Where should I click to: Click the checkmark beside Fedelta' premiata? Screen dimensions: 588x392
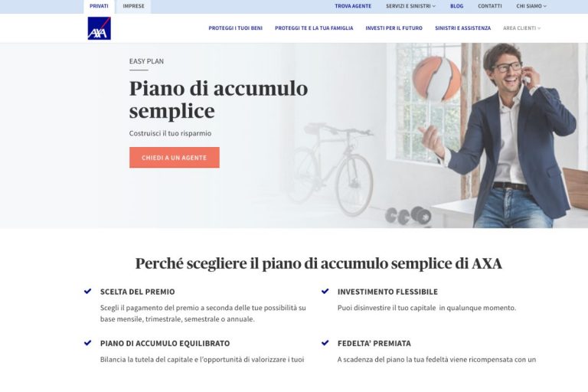325,343
